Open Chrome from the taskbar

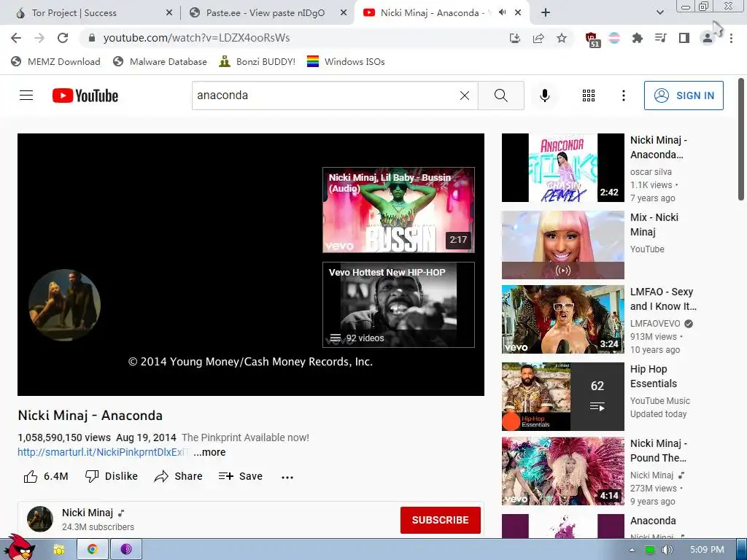coord(93,550)
